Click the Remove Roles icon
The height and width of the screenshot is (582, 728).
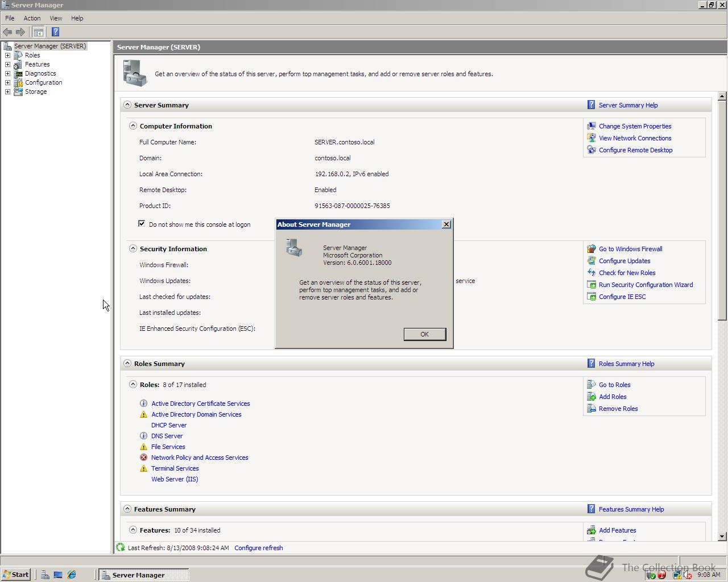591,409
